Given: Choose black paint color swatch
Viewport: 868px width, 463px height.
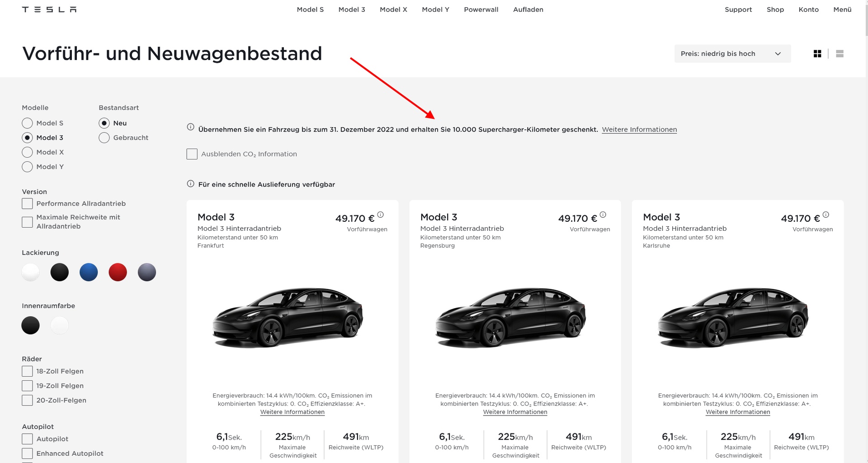Looking at the screenshot, I should [x=60, y=272].
